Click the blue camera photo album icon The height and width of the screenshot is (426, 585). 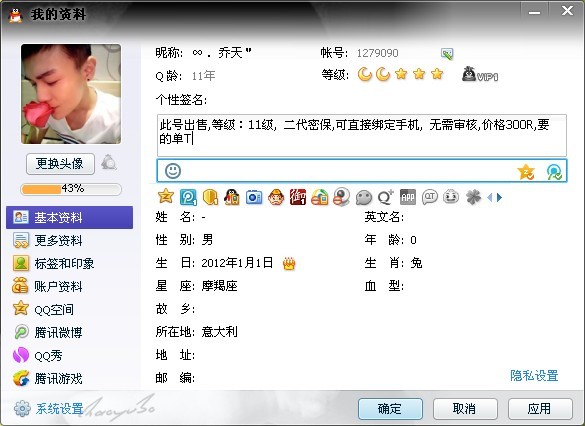coord(254,197)
